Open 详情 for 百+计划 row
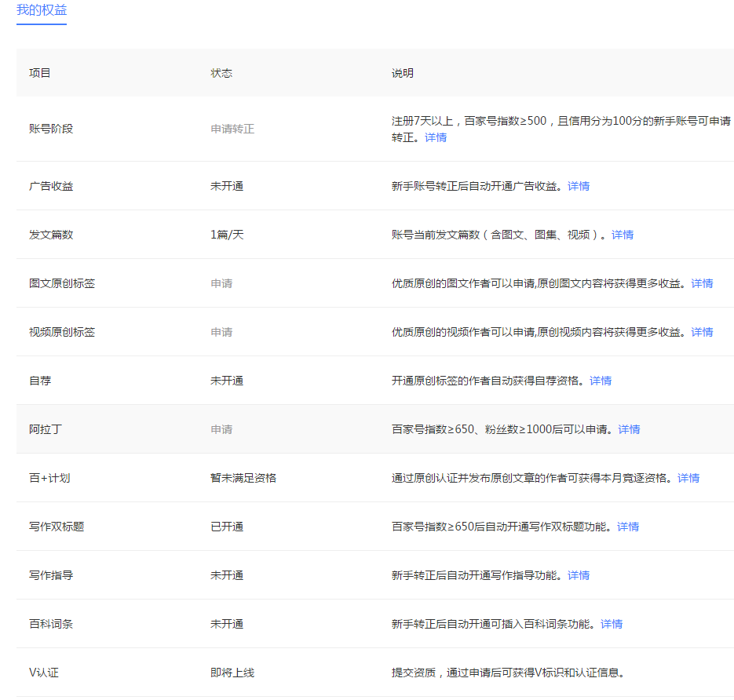734x700 pixels. 688,478
